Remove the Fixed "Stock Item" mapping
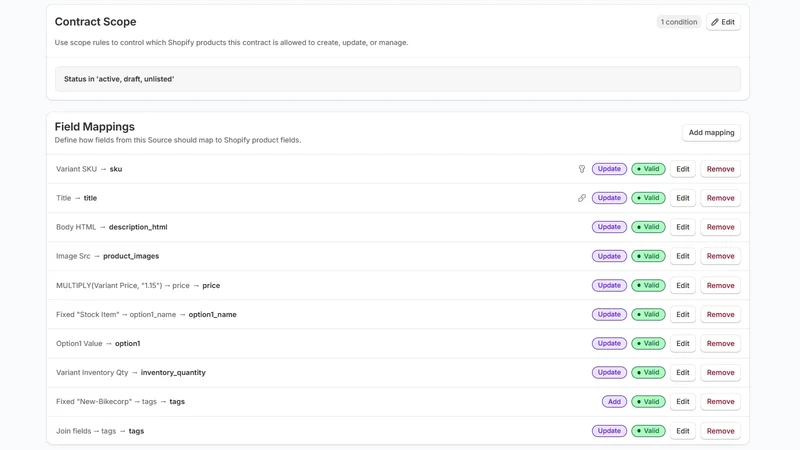Image resolution: width=800 pixels, height=450 pixels. pyautogui.click(x=720, y=315)
